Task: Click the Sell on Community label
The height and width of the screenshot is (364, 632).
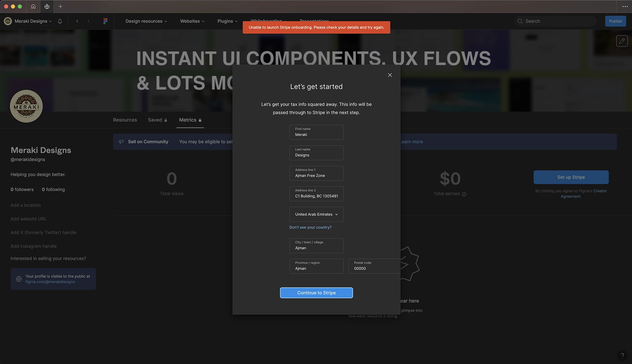Action: (x=148, y=142)
